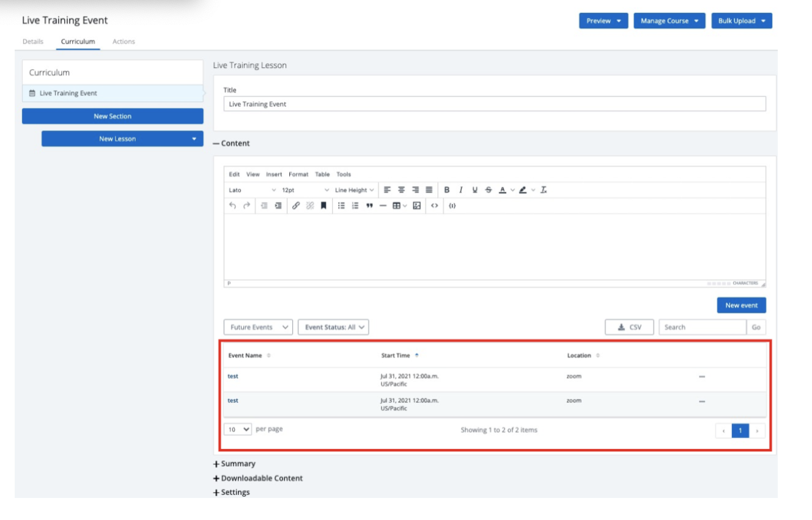Open the Future Events filter dropdown
The width and height of the screenshot is (812, 520).
(258, 327)
